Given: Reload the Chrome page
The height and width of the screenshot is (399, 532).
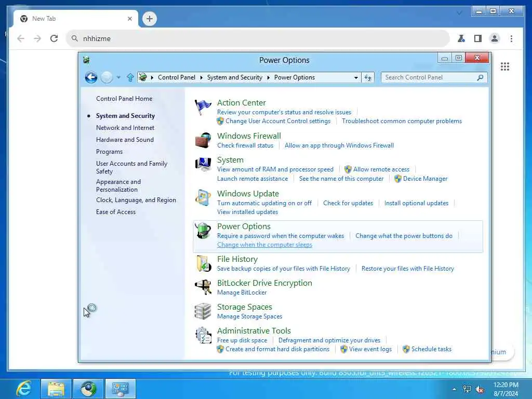Looking at the screenshot, I should coord(54,38).
